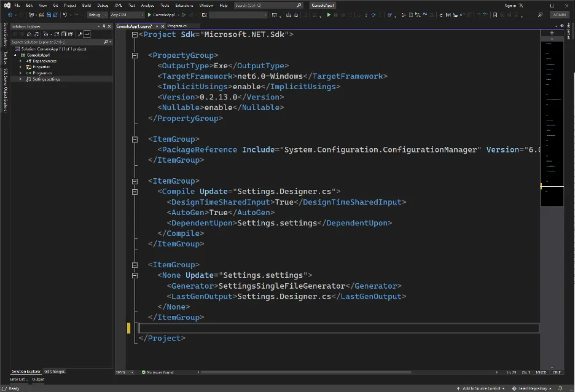Click the Undo toolbar icon
This screenshot has height=392, width=575.
click(65, 14)
